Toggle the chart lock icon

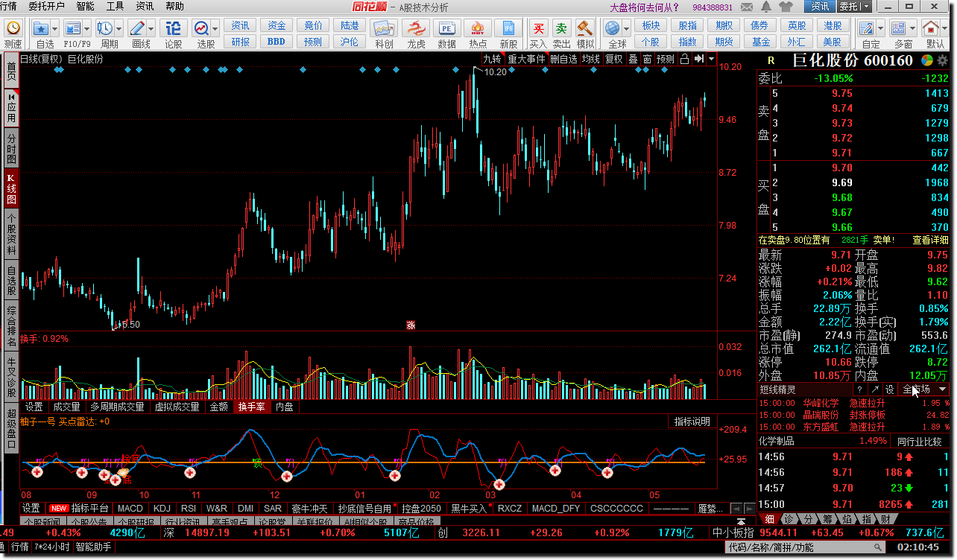point(684,59)
